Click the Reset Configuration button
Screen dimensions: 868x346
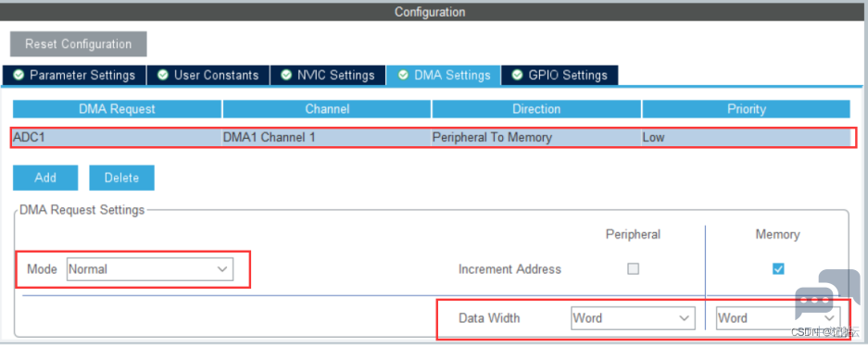(x=79, y=44)
